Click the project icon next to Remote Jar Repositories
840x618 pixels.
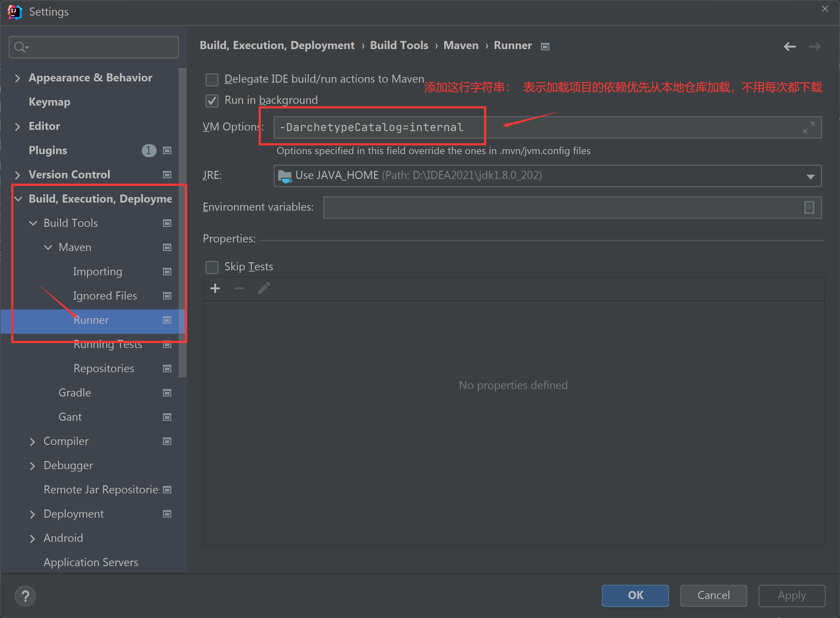coord(167,490)
